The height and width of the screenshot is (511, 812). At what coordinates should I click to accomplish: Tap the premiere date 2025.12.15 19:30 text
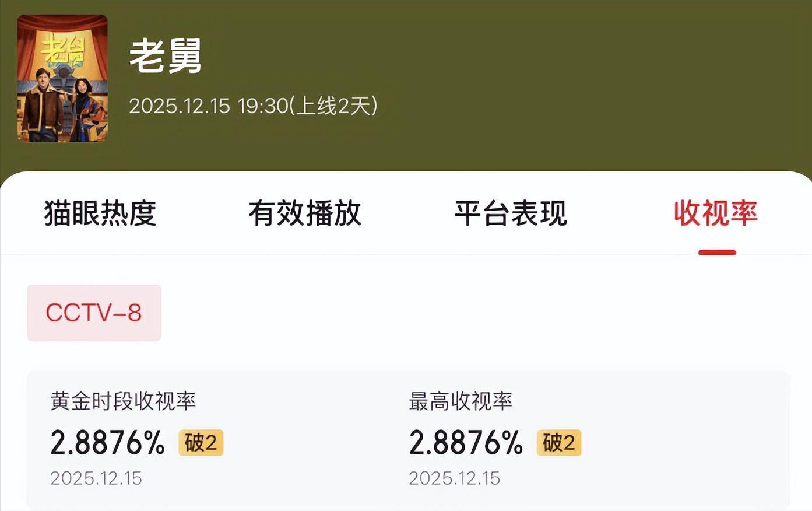pos(252,106)
